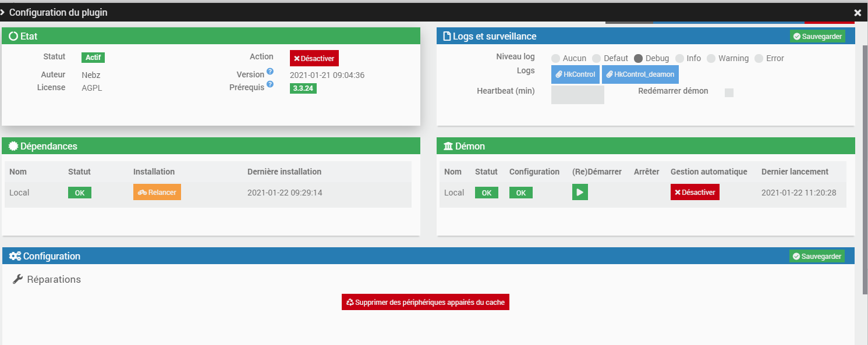
Task: Click the help icon beside Prérequis
Action: click(270, 85)
